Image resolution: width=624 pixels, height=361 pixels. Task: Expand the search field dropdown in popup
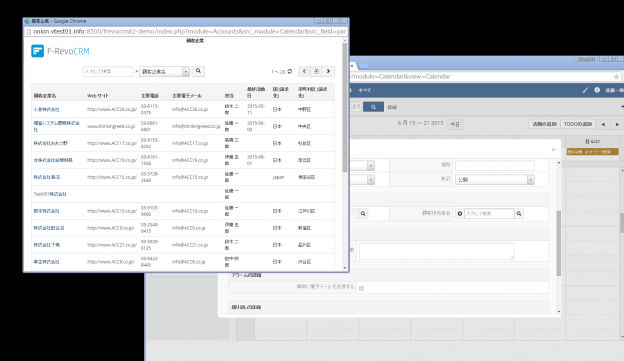click(185, 72)
